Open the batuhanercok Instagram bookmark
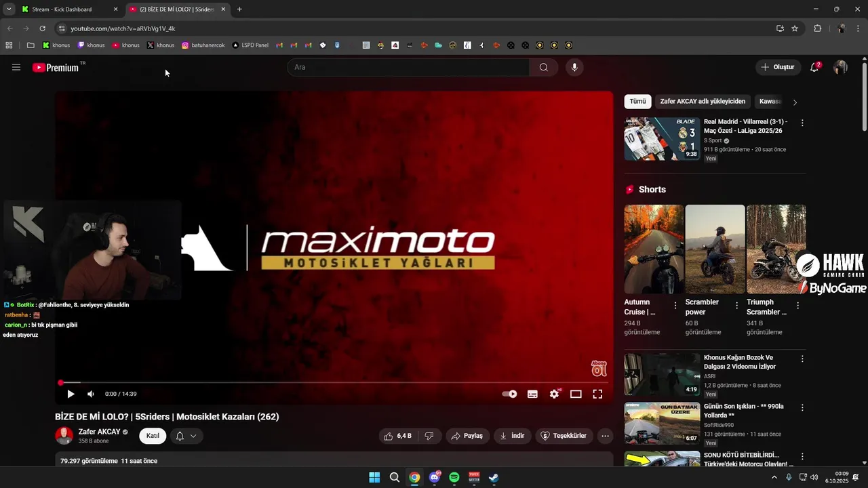The width and height of the screenshot is (868, 488). pos(203,45)
